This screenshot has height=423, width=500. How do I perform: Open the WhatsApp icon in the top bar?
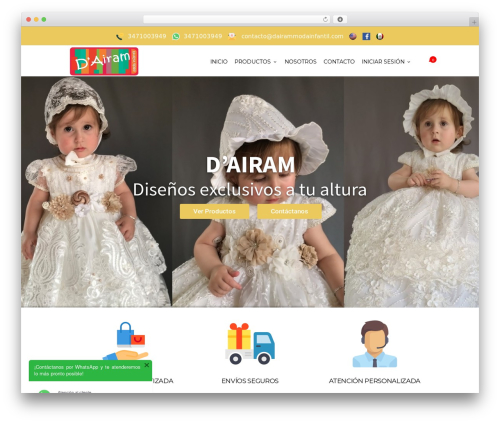pos(176,36)
